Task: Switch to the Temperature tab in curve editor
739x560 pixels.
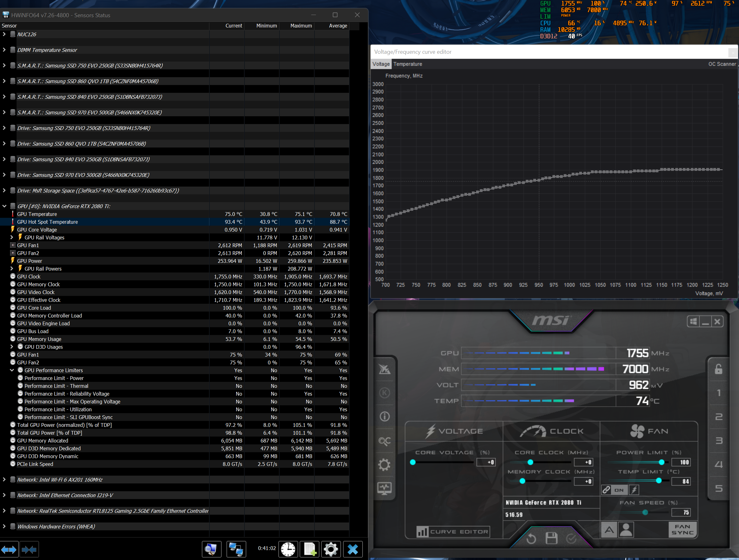Action: pyautogui.click(x=407, y=64)
